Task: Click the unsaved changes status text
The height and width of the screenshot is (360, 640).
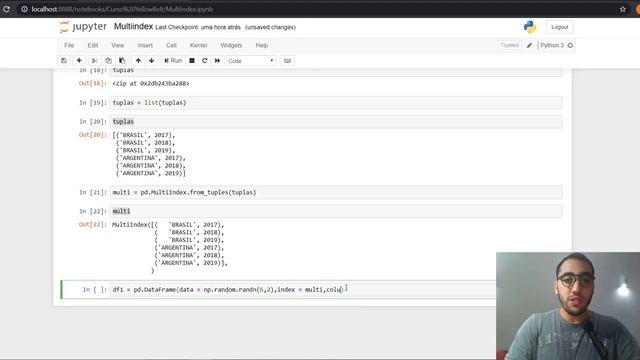Action: 270,27
